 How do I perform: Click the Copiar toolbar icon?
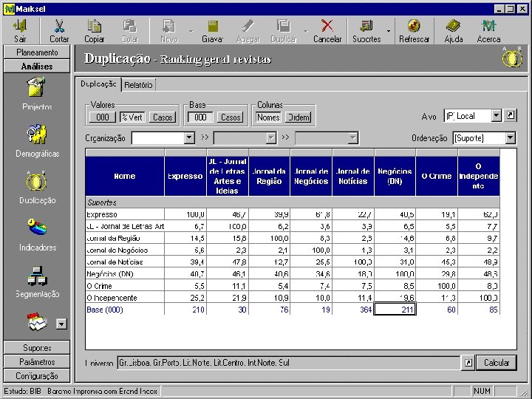coord(95,30)
